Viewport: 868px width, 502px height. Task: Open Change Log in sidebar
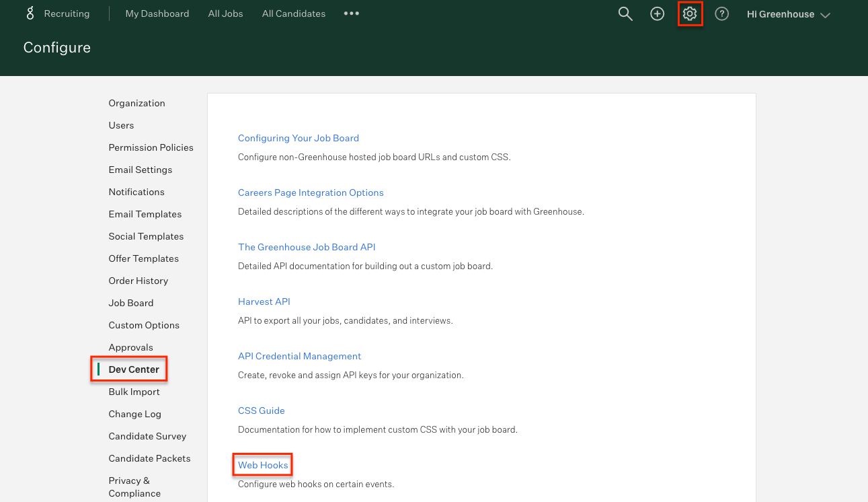(x=135, y=414)
